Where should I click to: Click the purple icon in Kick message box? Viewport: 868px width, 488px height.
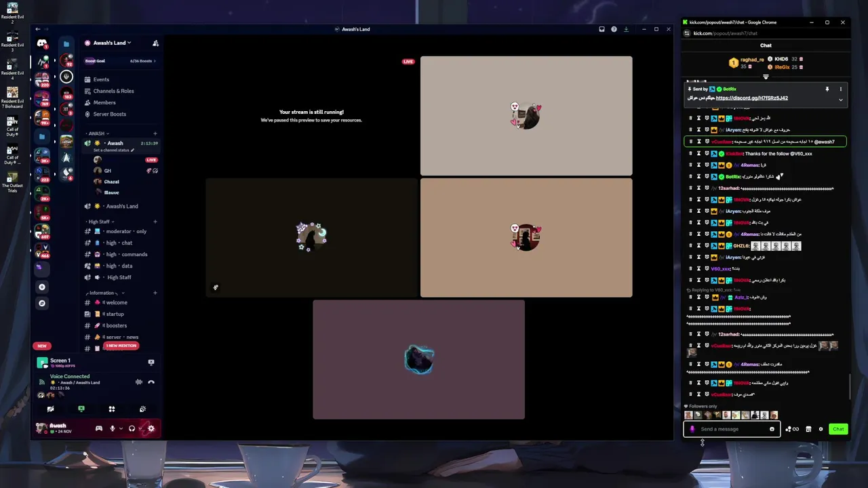pyautogui.click(x=692, y=429)
